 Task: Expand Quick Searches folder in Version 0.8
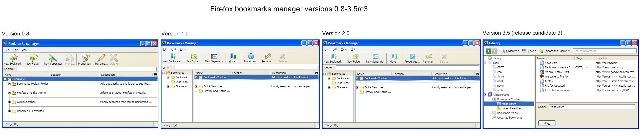(x=9, y=102)
